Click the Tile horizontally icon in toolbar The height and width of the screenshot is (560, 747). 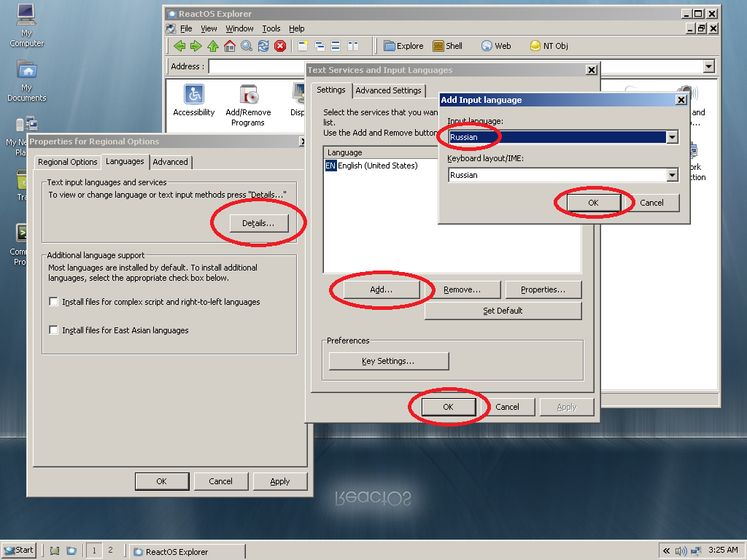click(x=336, y=46)
